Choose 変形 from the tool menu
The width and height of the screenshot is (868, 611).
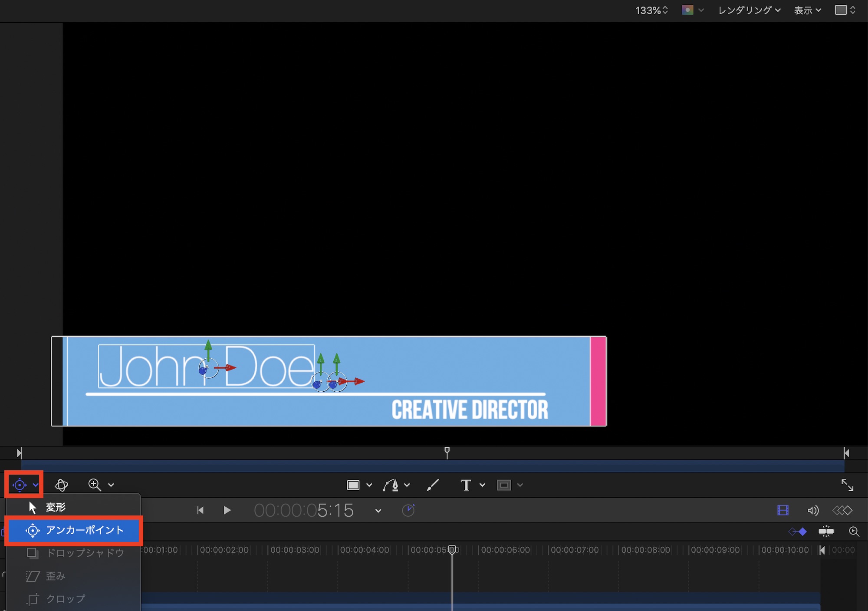point(56,507)
